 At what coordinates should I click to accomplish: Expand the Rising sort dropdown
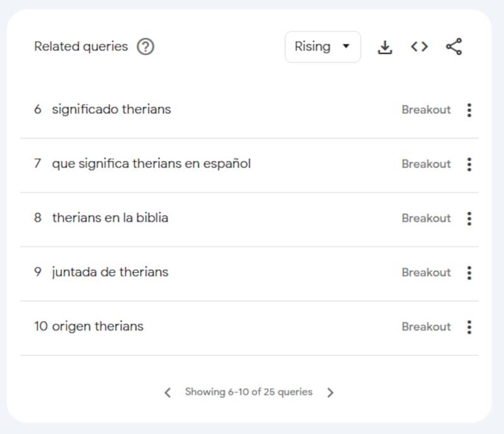click(x=323, y=47)
